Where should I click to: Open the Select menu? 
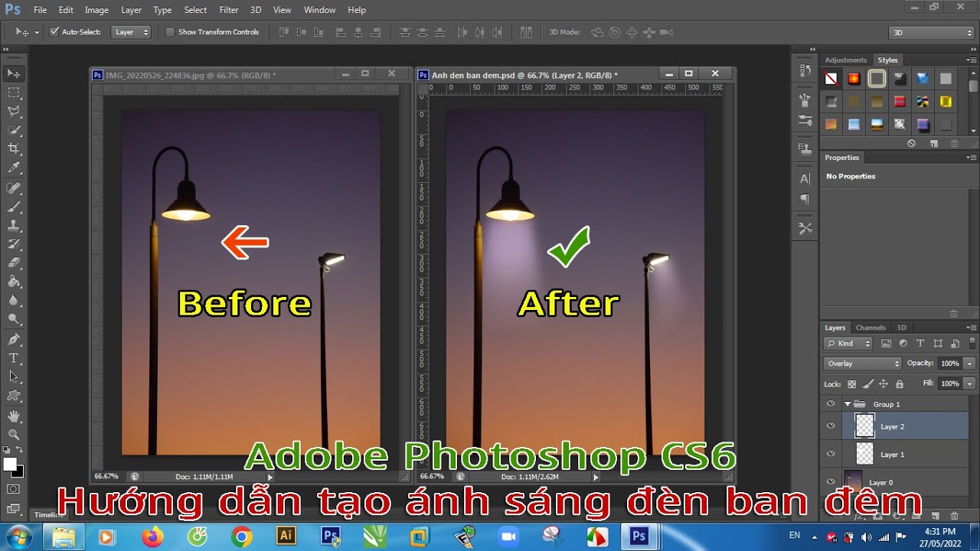tap(195, 10)
